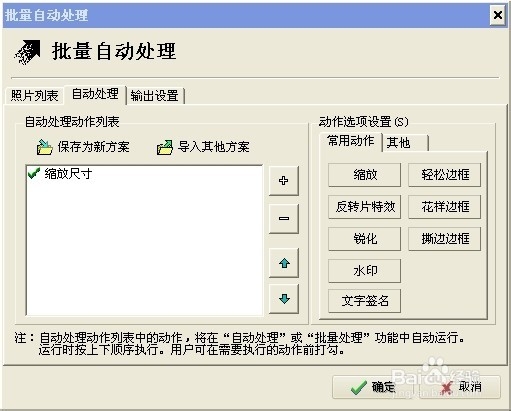Switch to the 自动处理 tab

coord(95,94)
